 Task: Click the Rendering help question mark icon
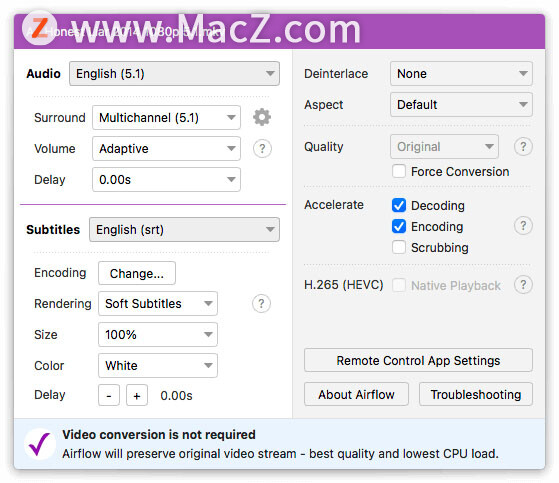(x=261, y=304)
